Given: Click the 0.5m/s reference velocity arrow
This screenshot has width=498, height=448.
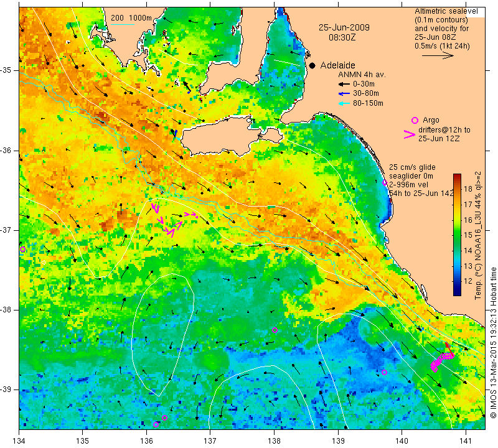Looking at the screenshot, I should click(x=438, y=55).
